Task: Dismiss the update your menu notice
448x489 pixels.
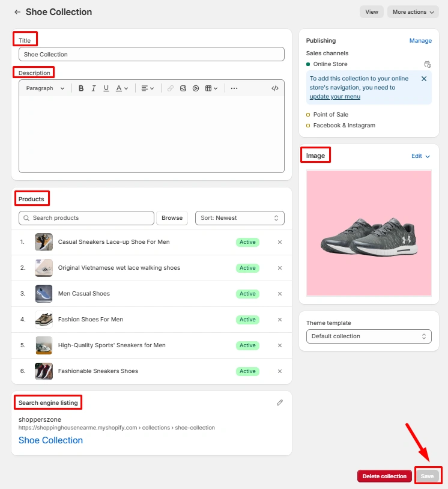Action: click(x=424, y=79)
